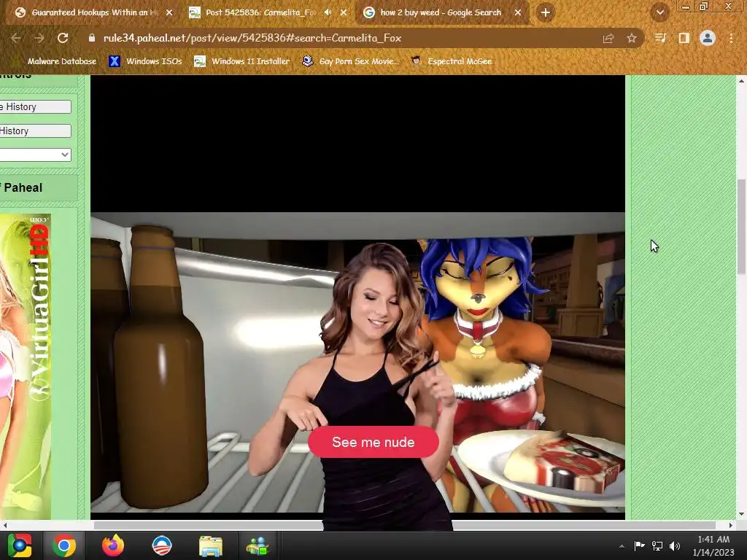This screenshot has width=747, height=560.
Task: Bookmark this page with the star icon
Action: (631, 39)
